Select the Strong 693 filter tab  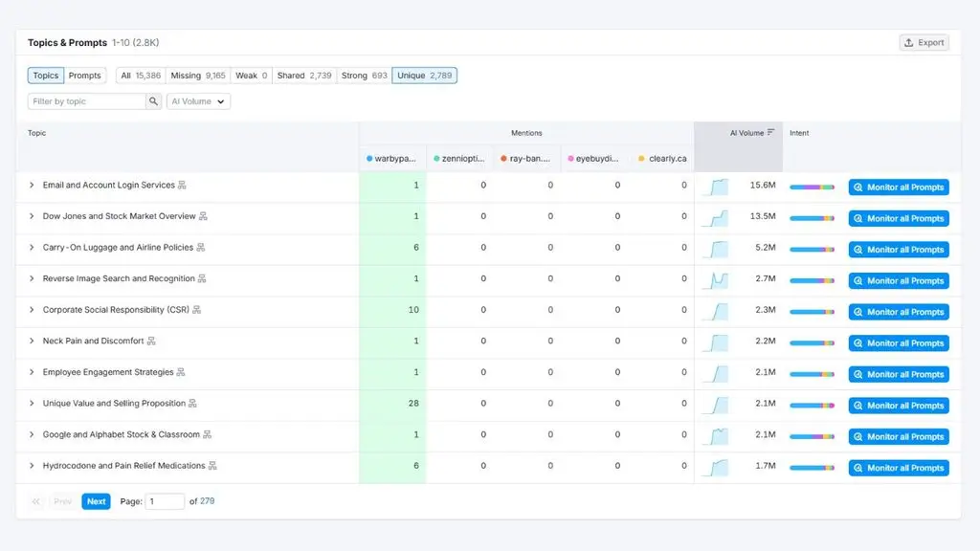(x=365, y=76)
